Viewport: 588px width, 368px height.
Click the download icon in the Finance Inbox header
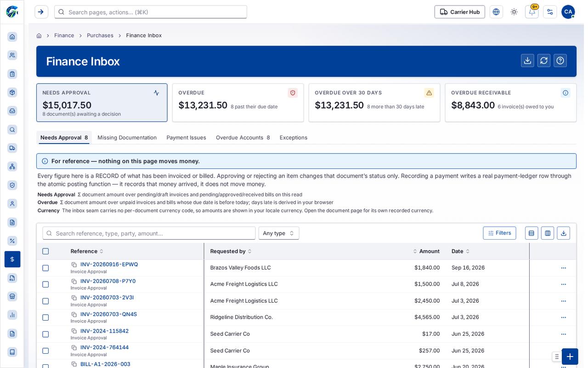(x=527, y=61)
